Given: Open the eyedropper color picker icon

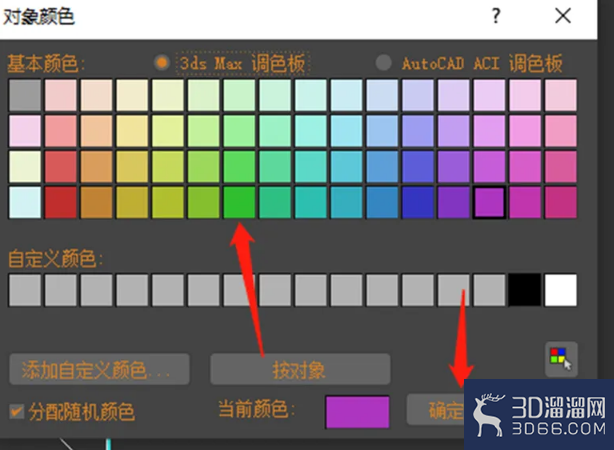Looking at the screenshot, I should [x=561, y=359].
